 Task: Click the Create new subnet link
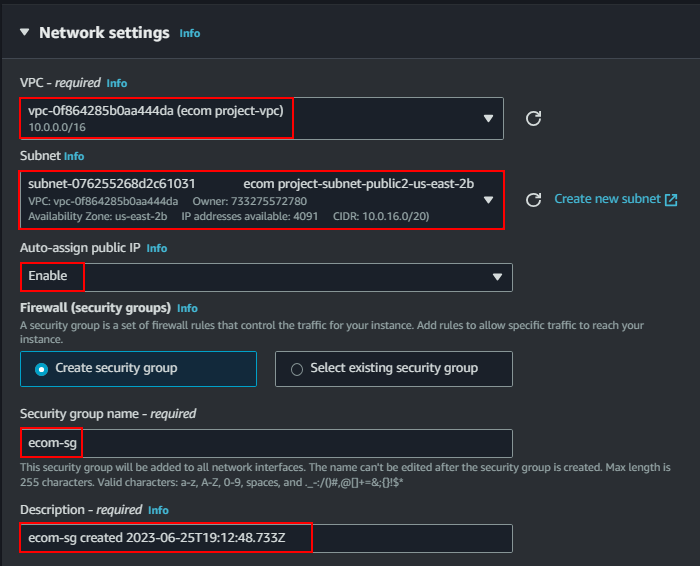tap(607, 199)
